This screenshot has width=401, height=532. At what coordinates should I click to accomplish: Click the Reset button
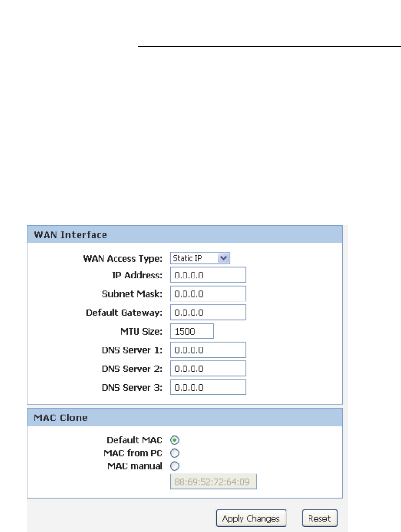coord(320,518)
